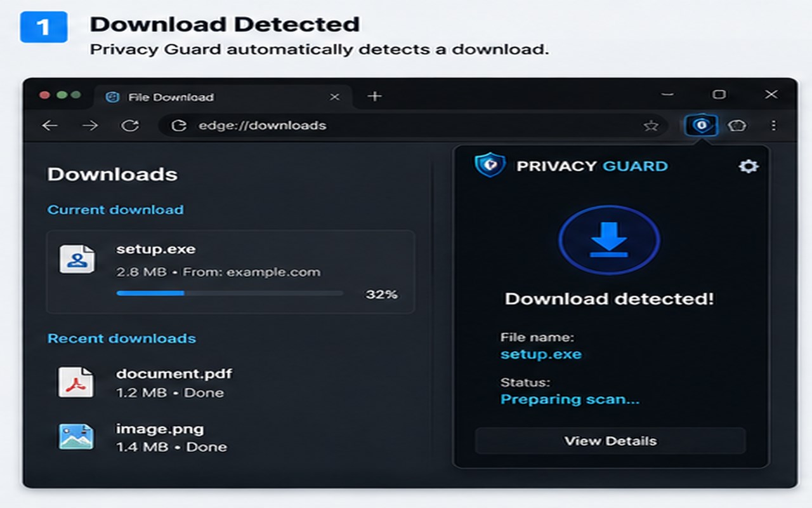This screenshot has width=812, height=508.
Task: Bookmark this page with the star icon
Action: tap(651, 126)
